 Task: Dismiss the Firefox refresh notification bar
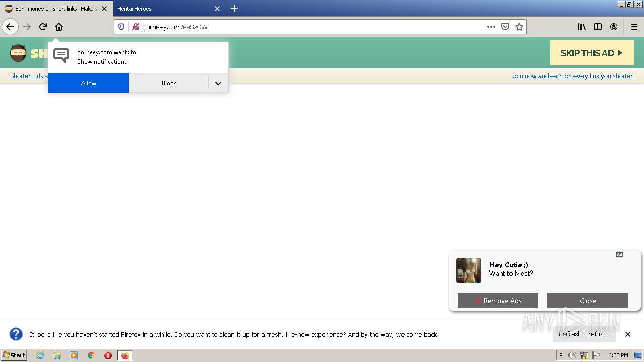pyautogui.click(x=628, y=334)
